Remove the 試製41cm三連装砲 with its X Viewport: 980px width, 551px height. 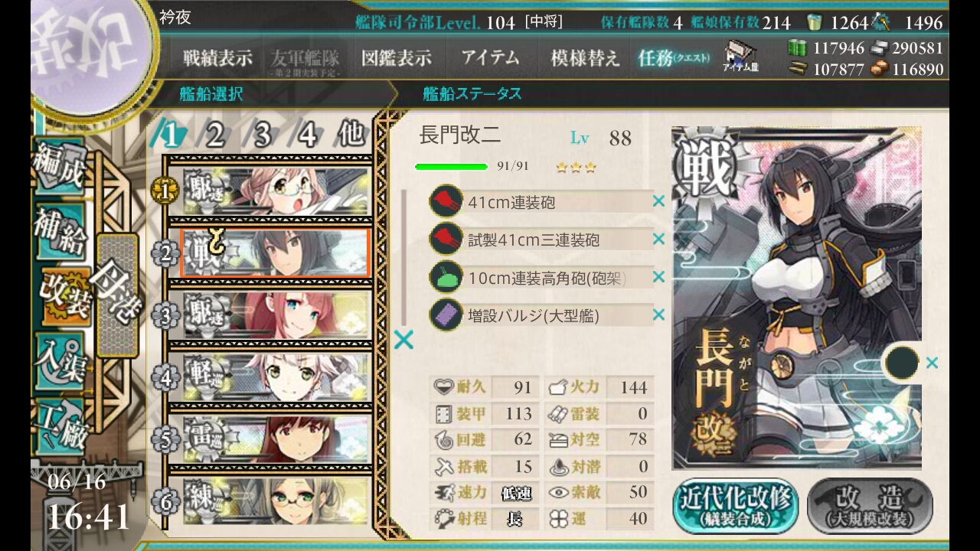pyautogui.click(x=658, y=240)
